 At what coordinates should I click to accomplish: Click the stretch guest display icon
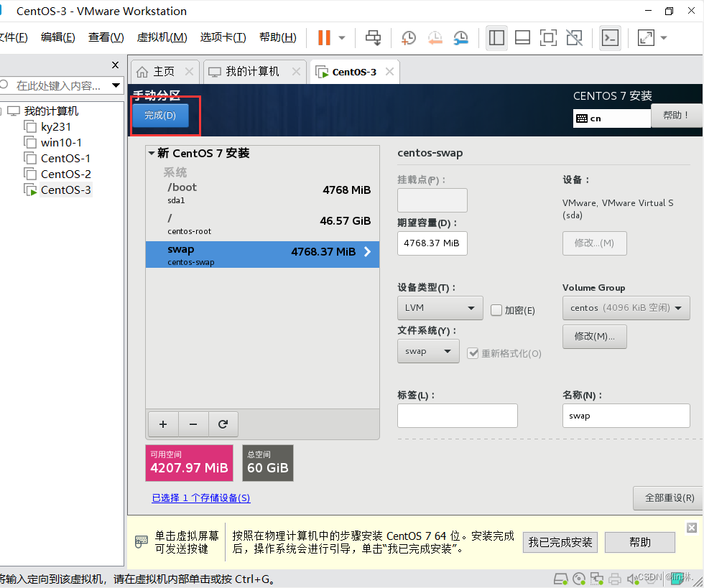tap(646, 38)
